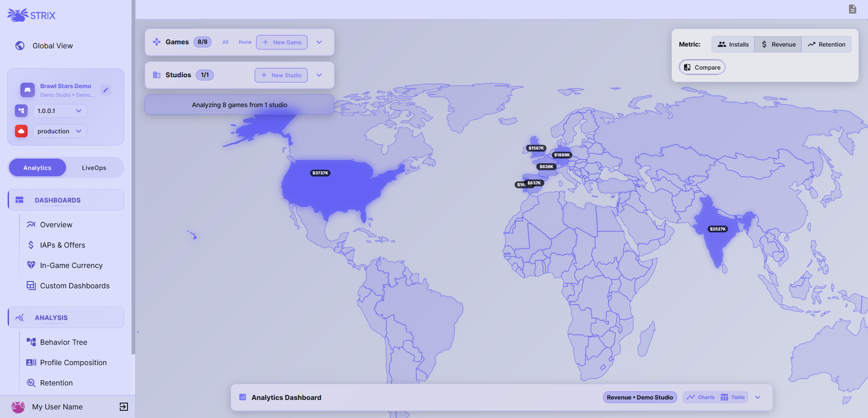Open Overview dashboard
Image resolution: width=868 pixels, height=418 pixels.
point(56,225)
